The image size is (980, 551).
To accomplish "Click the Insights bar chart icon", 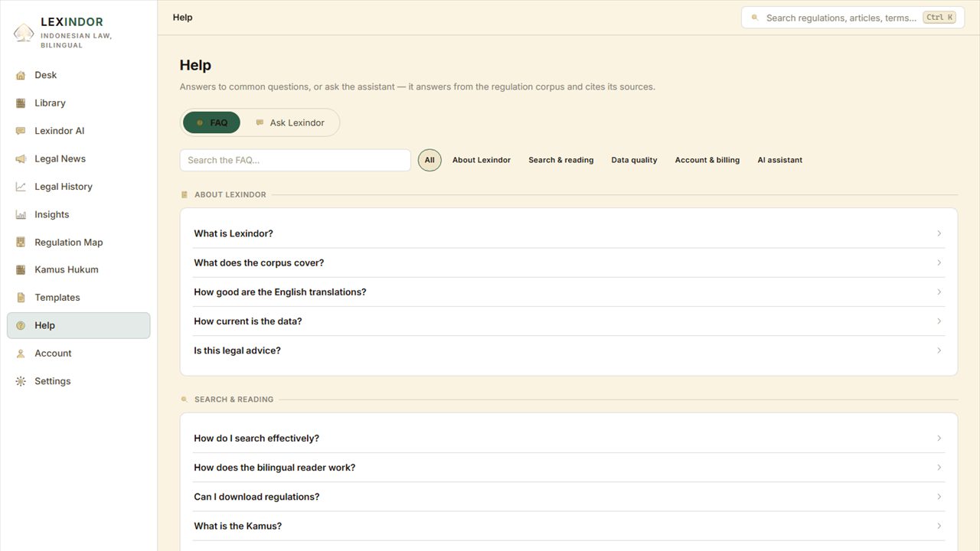I will pyautogui.click(x=21, y=215).
